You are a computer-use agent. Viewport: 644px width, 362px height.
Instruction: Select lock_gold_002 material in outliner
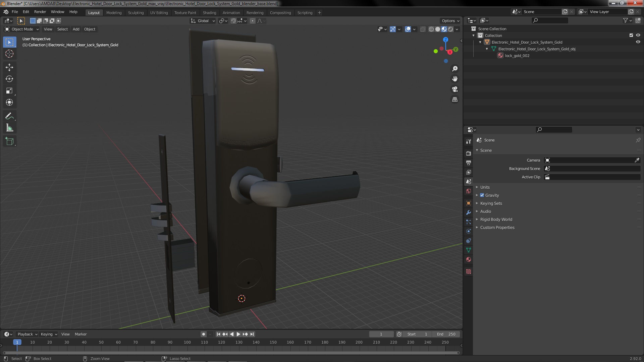[517, 55]
